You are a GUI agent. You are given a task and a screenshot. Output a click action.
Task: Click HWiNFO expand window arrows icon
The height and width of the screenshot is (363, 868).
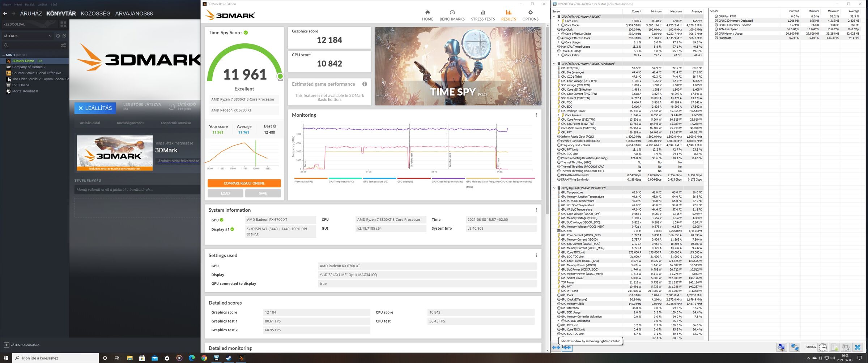tap(556, 347)
